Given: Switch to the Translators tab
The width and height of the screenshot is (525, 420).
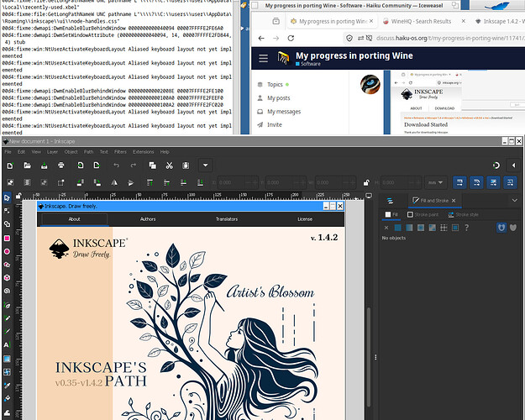Looking at the screenshot, I should point(227,219).
